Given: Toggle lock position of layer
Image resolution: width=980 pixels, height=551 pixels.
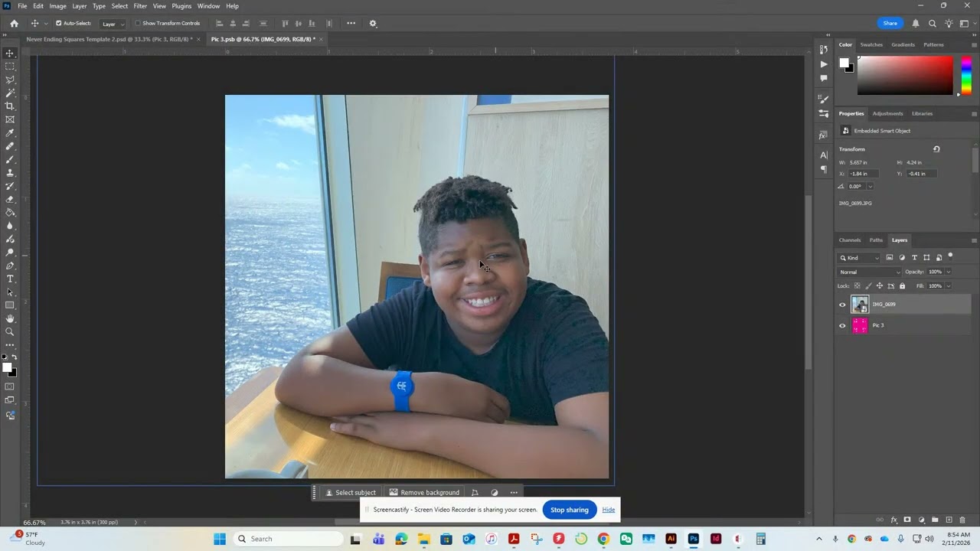Looking at the screenshot, I should pyautogui.click(x=880, y=286).
